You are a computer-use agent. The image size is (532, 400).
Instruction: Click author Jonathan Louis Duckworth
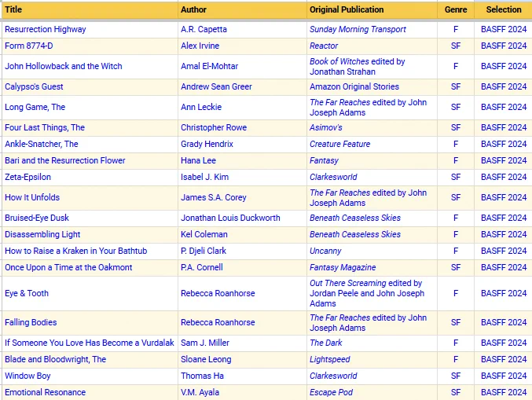coord(230,218)
